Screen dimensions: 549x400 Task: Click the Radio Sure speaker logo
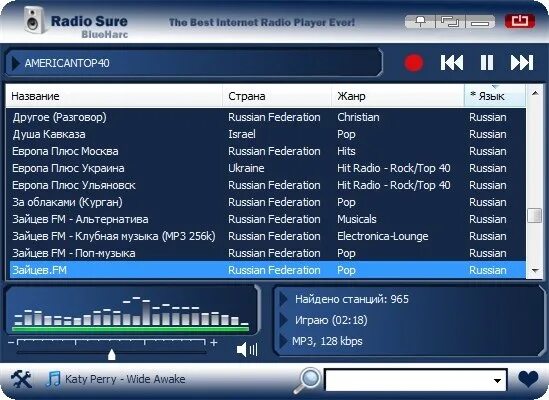34,20
